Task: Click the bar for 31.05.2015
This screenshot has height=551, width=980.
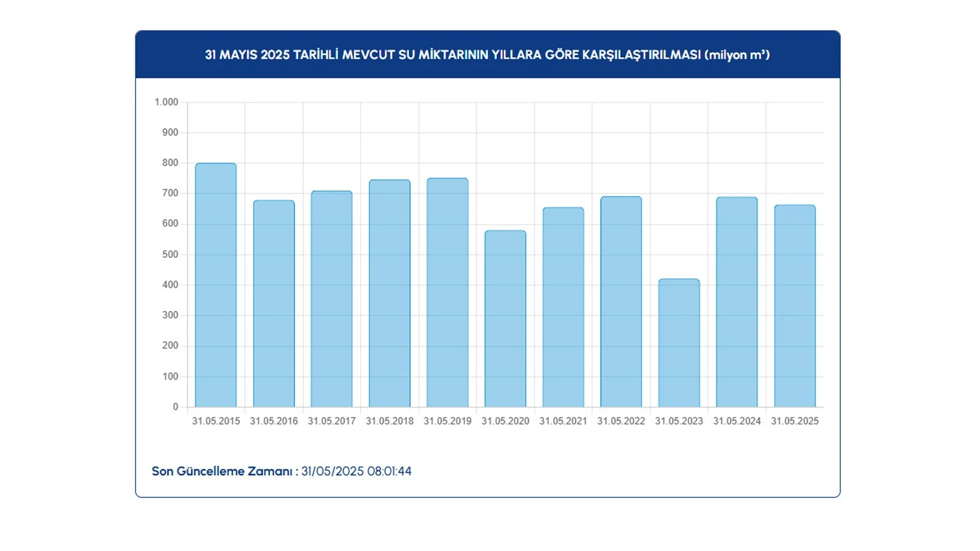Action: (x=216, y=285)
